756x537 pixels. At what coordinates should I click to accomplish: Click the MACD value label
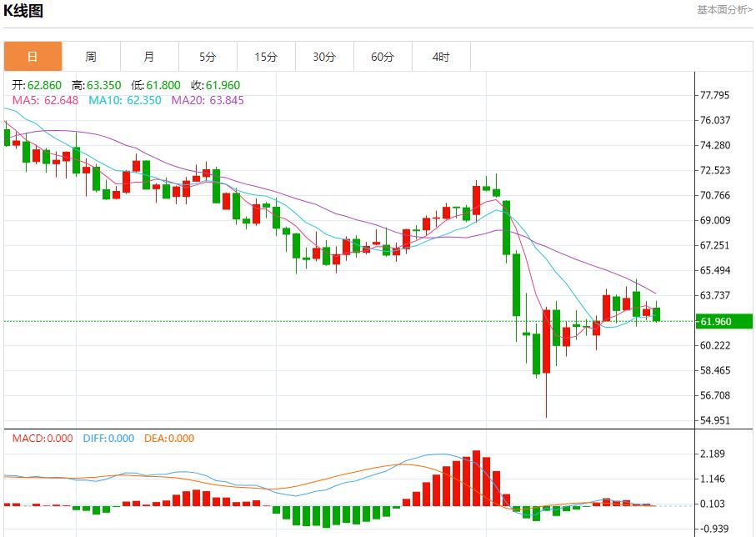coord(43,439)
